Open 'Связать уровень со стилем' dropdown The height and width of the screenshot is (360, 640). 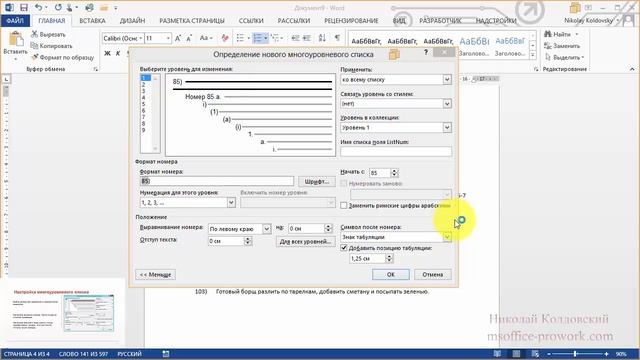447,104
